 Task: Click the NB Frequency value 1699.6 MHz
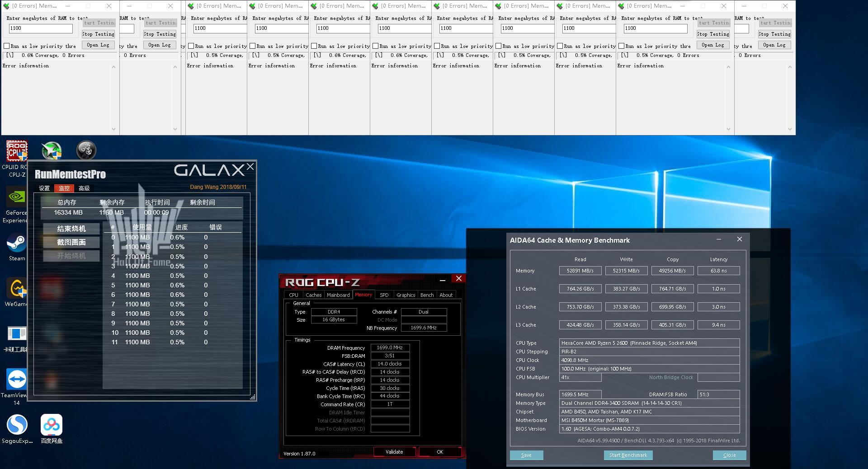tap(424, 328)
